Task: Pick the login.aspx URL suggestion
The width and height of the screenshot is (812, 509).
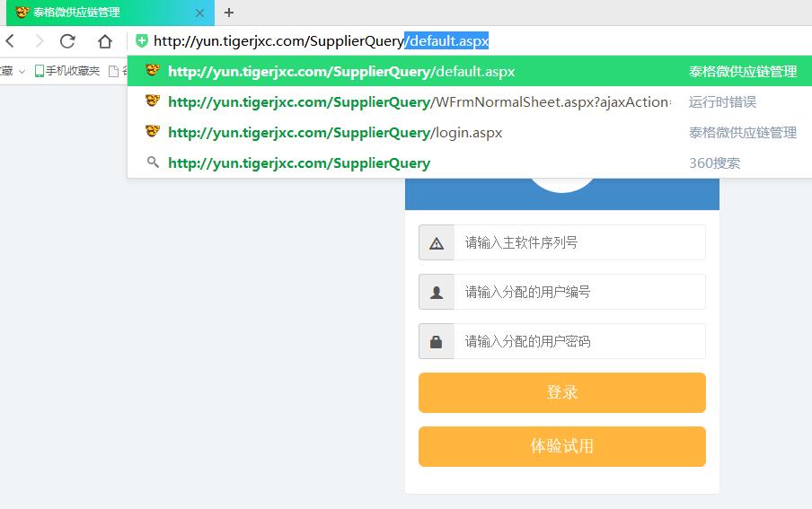Action: (335, 133)
